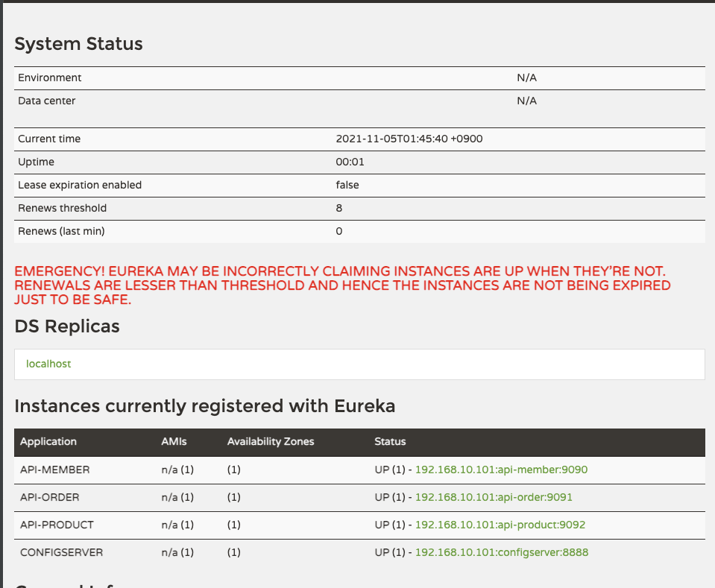Image resolution: width=715 pixels, height=588 pixels.
Task: Click the Renews threshold row label
Action: tap(63, 208)
